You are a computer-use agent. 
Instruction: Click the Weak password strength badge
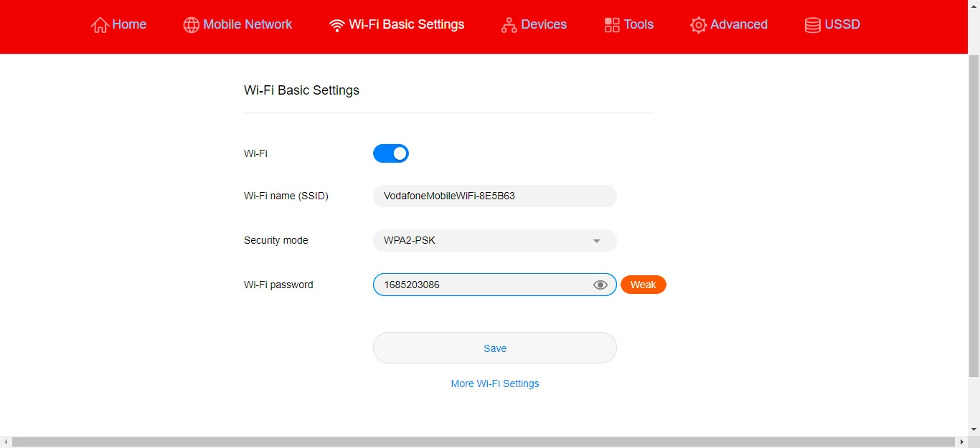(643, 285)
